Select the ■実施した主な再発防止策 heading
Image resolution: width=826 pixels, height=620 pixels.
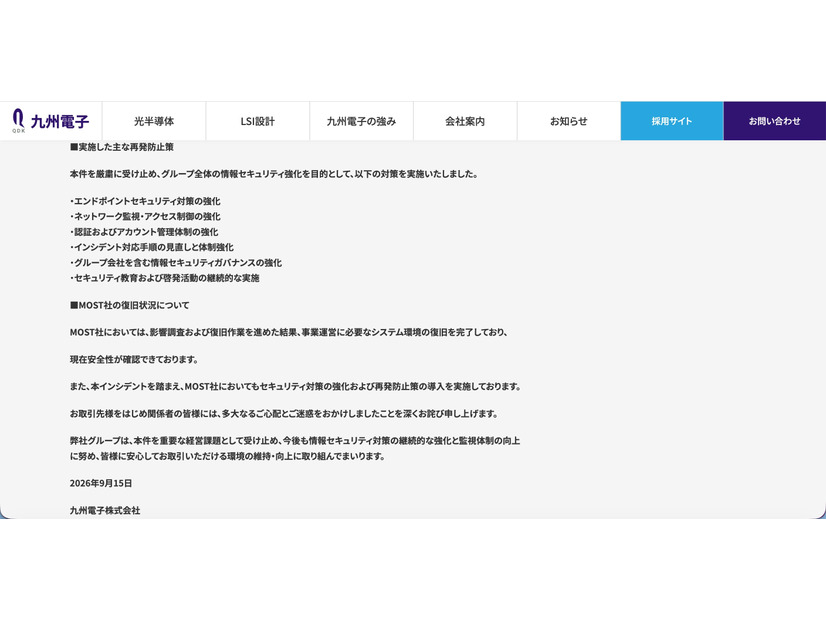click(x=122, y=147)
